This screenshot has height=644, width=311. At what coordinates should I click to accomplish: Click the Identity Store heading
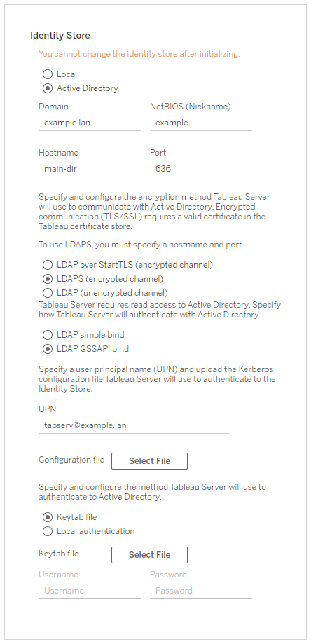point(60,36)
